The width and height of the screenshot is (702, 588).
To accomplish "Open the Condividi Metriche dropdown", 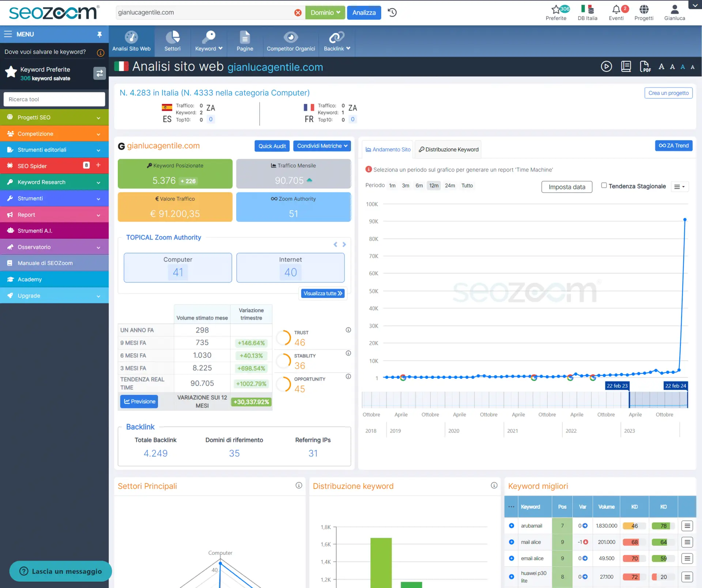I will pyautogui.click(x=321, y=145).
